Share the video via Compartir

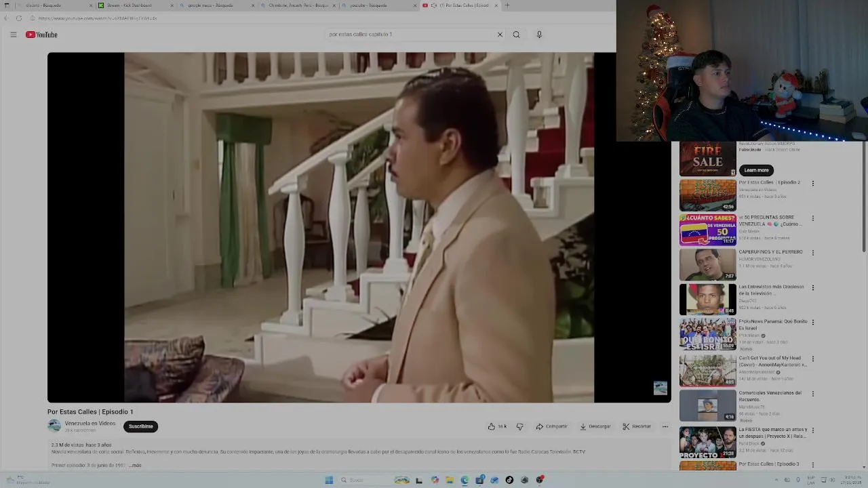click(551, 426)
